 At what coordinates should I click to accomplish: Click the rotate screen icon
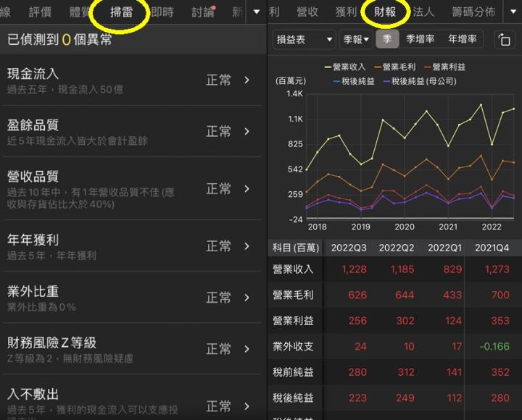[x=504, y=40]
